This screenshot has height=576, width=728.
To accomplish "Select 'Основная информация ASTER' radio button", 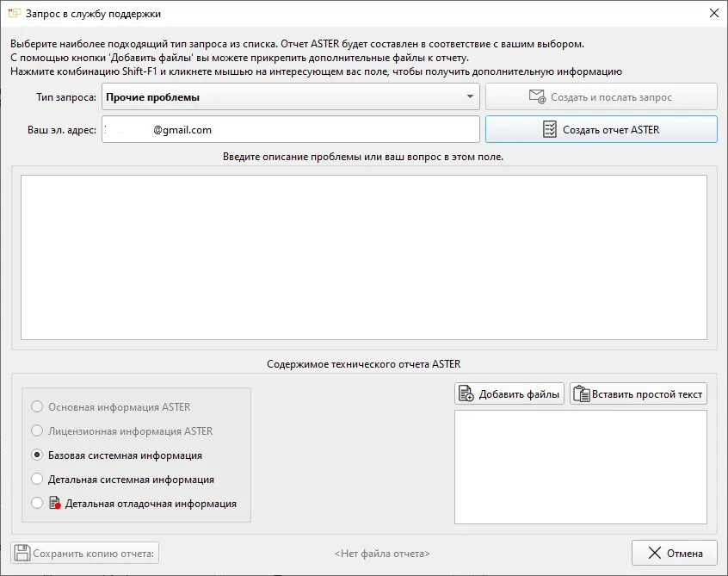I will [x=37, y=407].
